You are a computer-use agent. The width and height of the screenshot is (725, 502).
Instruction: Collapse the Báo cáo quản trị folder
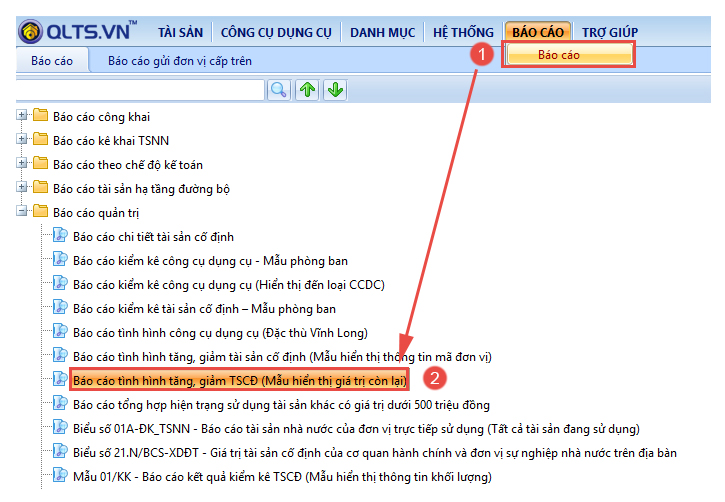pos(21,211)
